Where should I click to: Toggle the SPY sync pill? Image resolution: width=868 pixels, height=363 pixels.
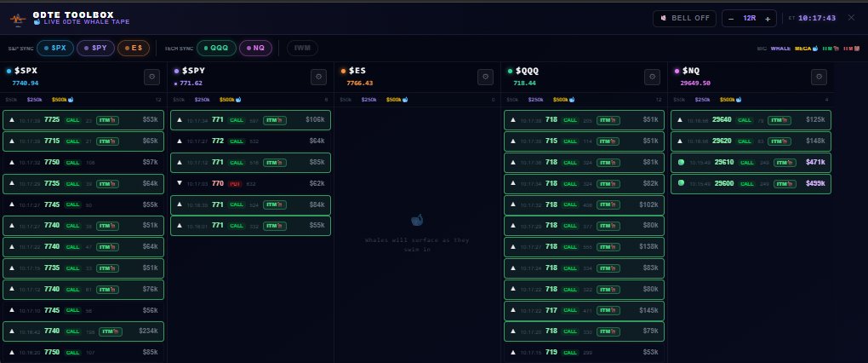point(95,49)
